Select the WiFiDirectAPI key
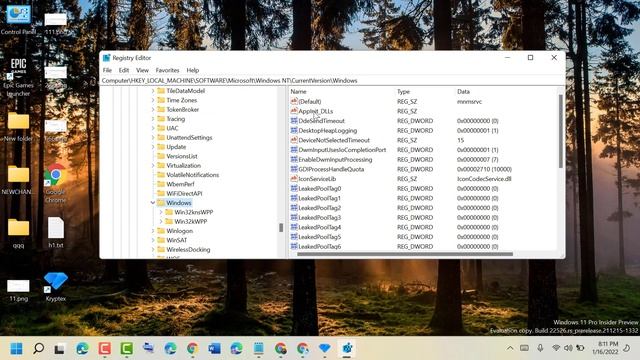 click(x=184, y=194)
